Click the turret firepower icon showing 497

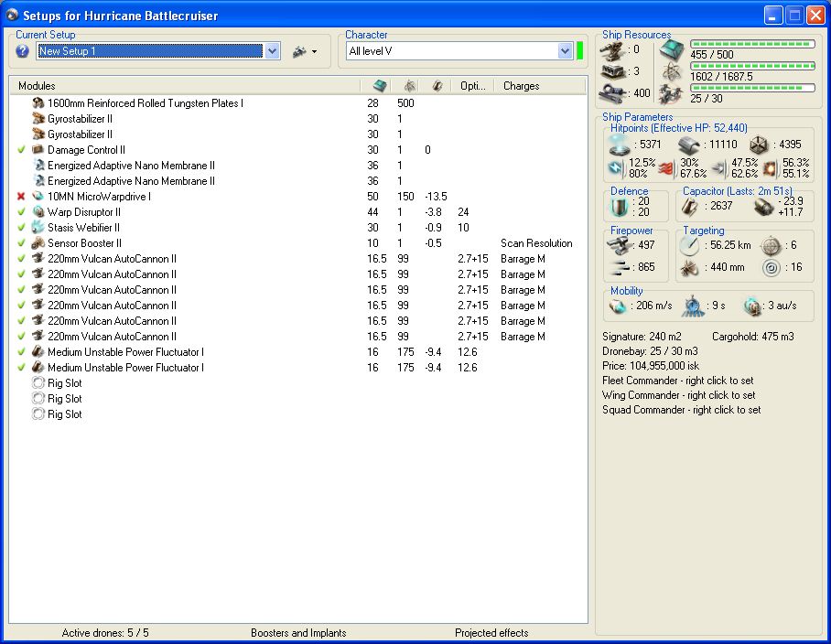tap(618, 245)
